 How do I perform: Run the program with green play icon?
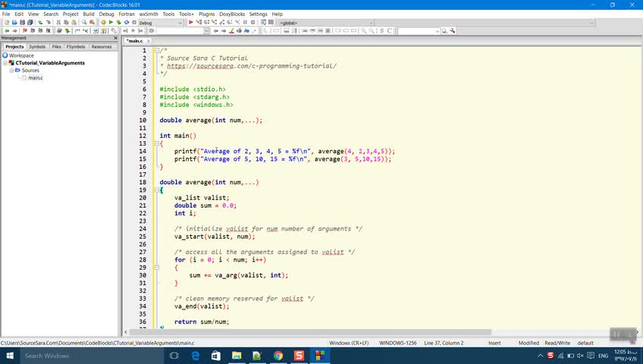coord(111,23)
